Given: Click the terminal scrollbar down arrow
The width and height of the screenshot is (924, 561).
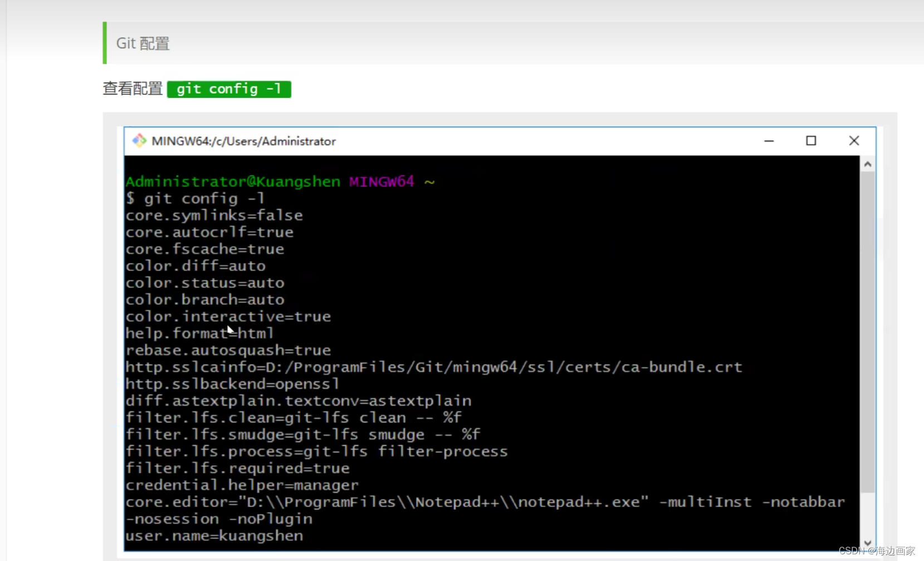Looking at the screenshot, I should click(867, 543).
